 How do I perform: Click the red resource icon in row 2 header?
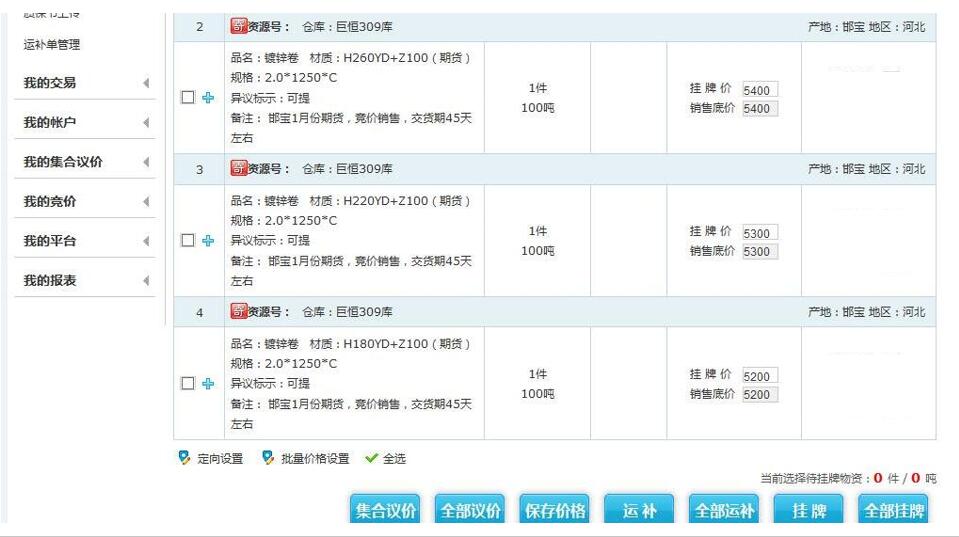[x=238, y=27]
